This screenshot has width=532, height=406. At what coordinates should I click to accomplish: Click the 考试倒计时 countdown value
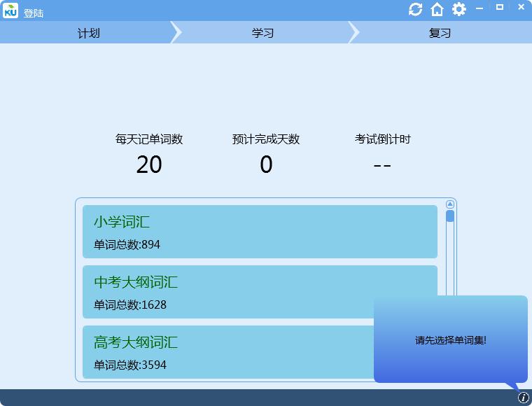[382, 165]
